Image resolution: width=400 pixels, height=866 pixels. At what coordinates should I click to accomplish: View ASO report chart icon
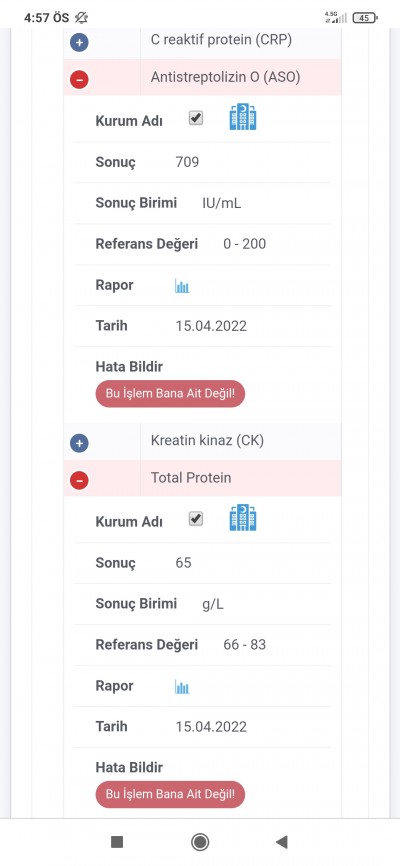[182, 286]
